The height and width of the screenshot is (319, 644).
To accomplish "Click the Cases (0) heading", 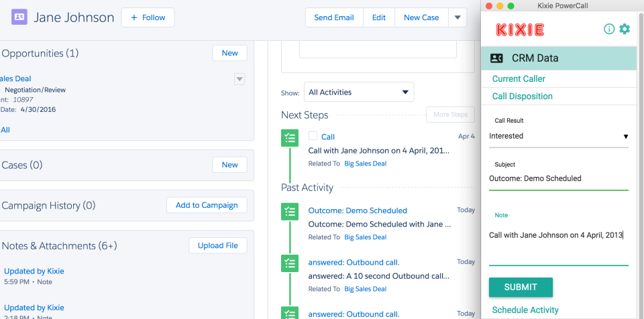I will (x=22, y=165).
